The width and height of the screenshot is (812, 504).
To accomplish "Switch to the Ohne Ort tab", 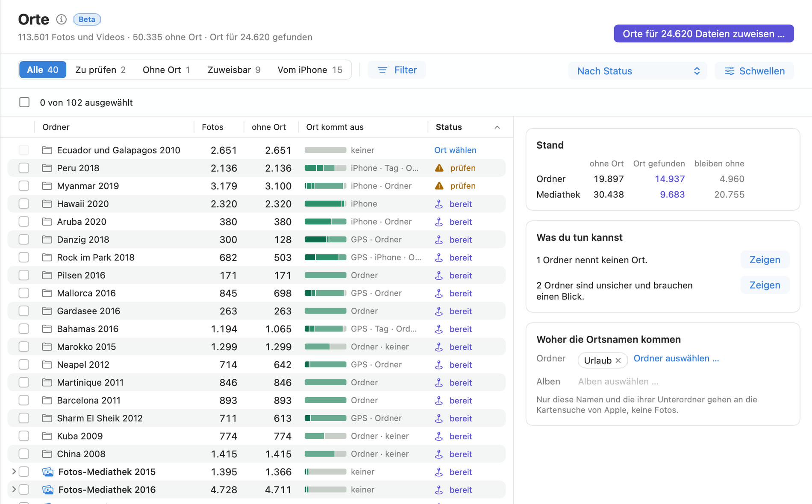I will 166,70.
